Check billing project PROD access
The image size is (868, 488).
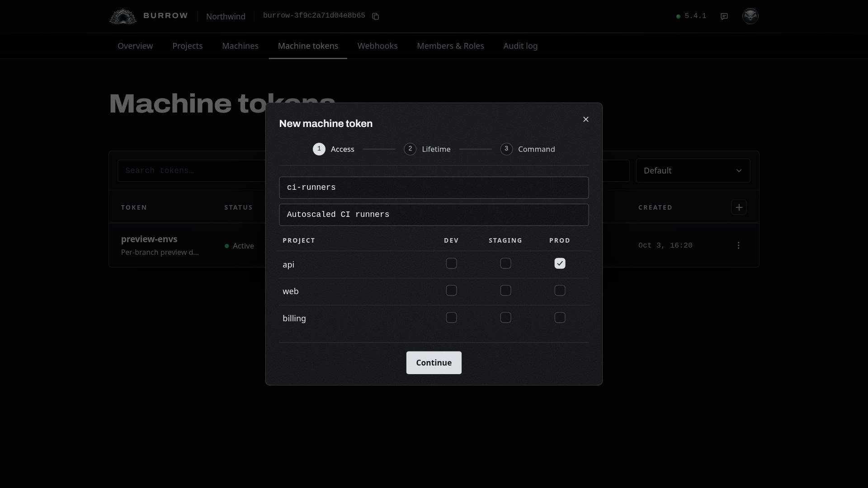[x=560, y=318]
